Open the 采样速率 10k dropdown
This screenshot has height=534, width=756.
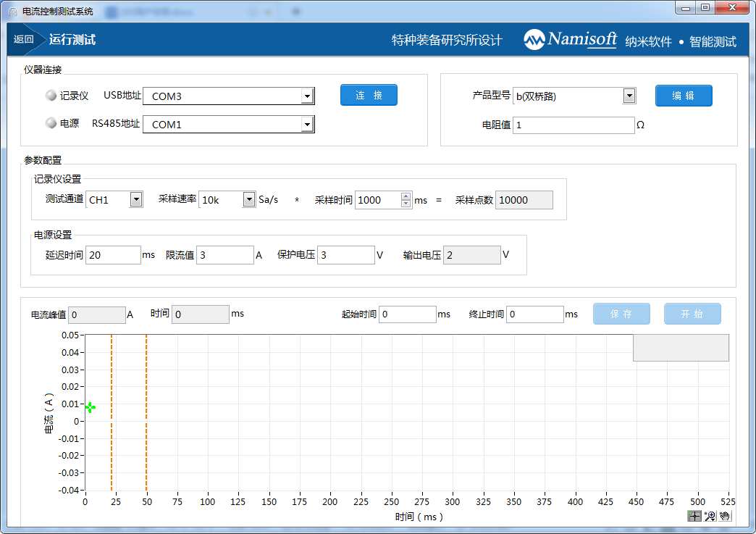[248, 200]
